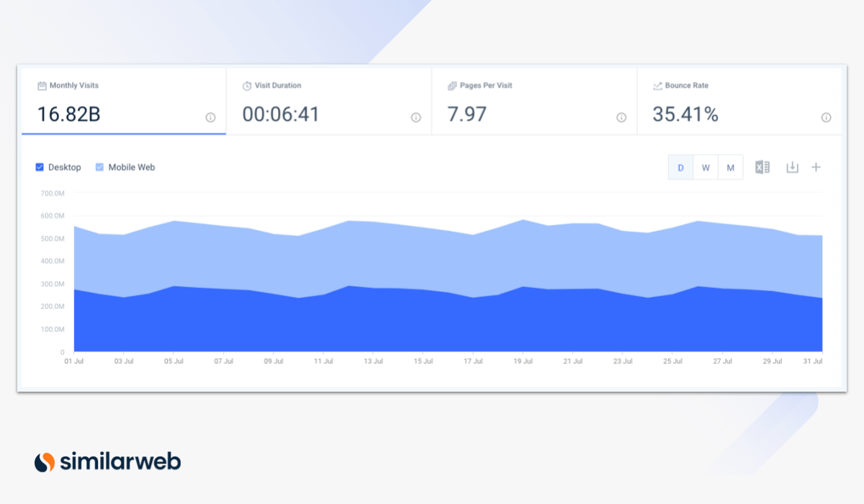Select the Visit Duration tab
Viewport: 864px width, 504px height.
click(328, 102)
